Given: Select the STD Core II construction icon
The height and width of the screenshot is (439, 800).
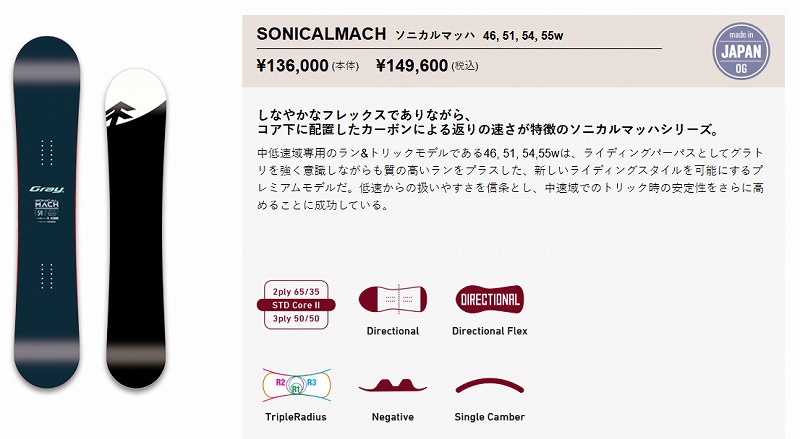Looking at the screenshot, I should pos(296,305).
